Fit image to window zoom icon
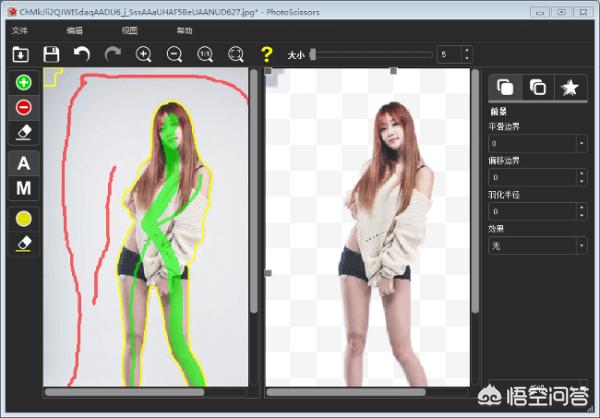Image resolution: width=600 pixels, height=418 pixels. coord(235,54)
